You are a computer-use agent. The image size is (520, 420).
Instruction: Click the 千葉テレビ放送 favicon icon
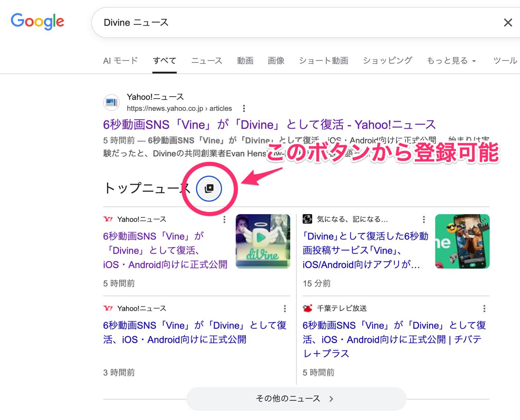308,308
